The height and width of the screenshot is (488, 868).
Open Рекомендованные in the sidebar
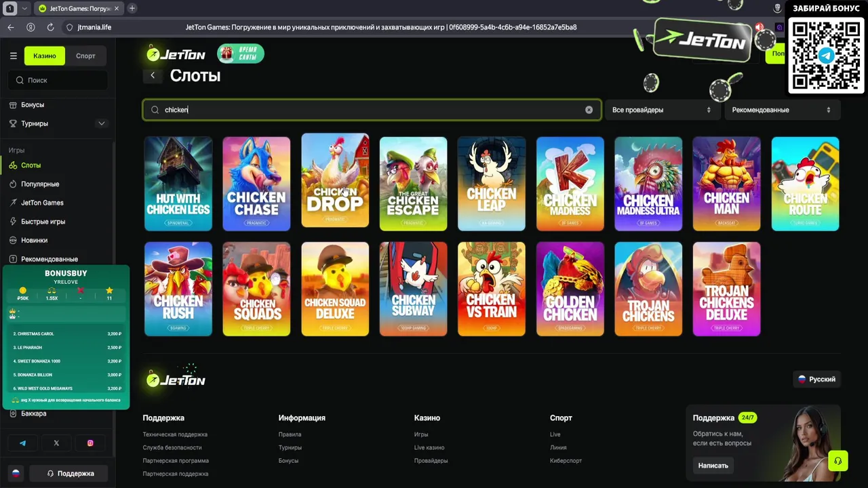(x=49, y=259)
